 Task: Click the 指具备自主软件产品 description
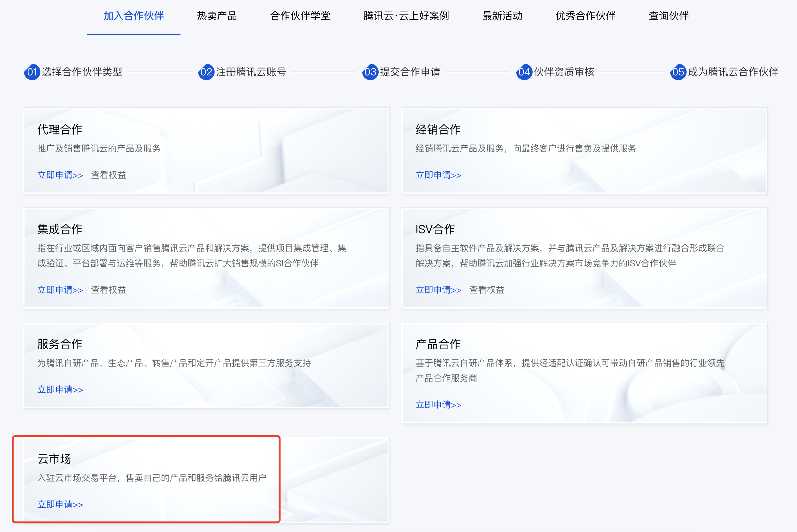coord(570,256)
